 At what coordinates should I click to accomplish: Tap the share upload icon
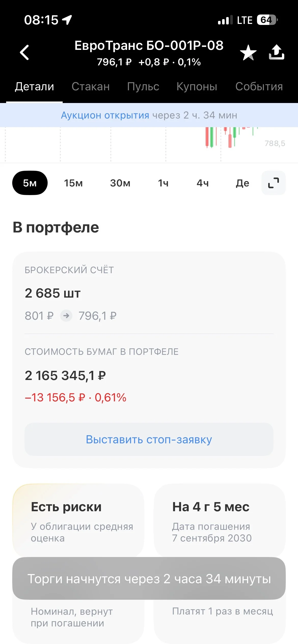point(277,52)
